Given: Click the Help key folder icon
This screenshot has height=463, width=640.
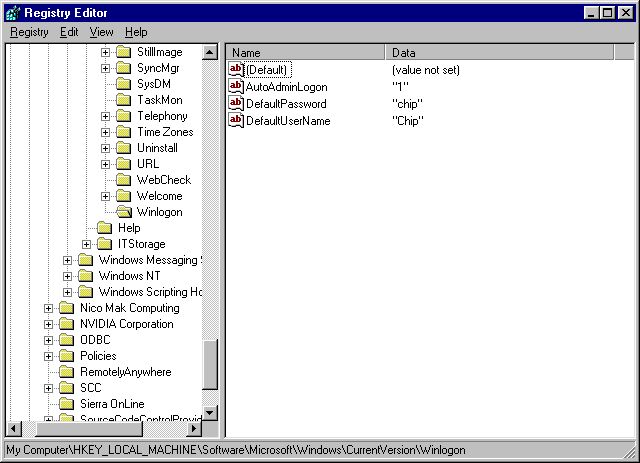Looking at the screenshot, I should [x=105, y=228].
